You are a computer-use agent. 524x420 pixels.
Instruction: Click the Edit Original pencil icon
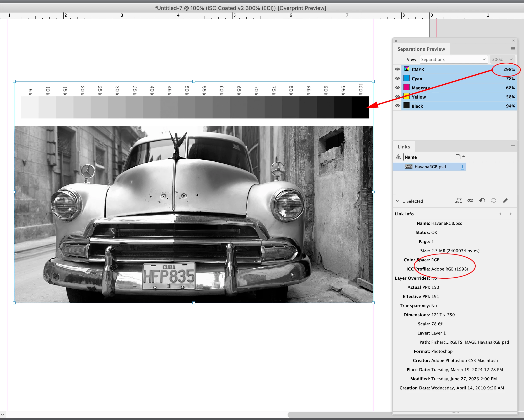pyautogui.click(x=505, y=201)
